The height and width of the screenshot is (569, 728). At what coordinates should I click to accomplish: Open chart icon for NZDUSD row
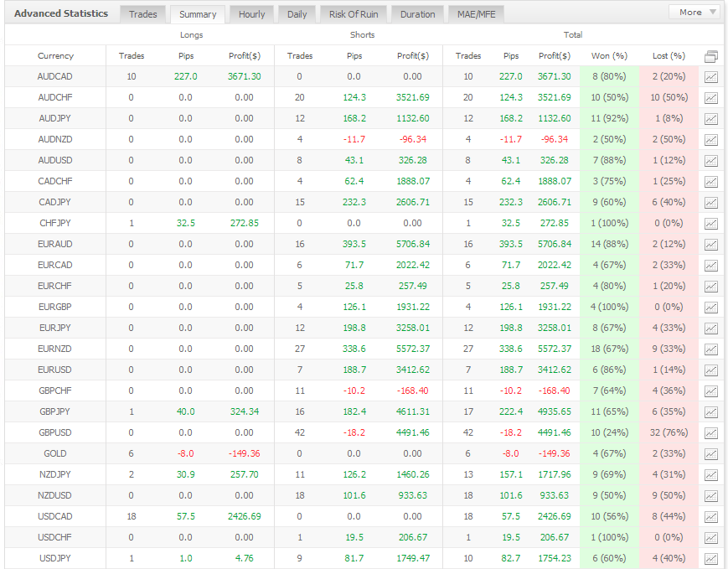pyautogui.click(x=710, y=496)
